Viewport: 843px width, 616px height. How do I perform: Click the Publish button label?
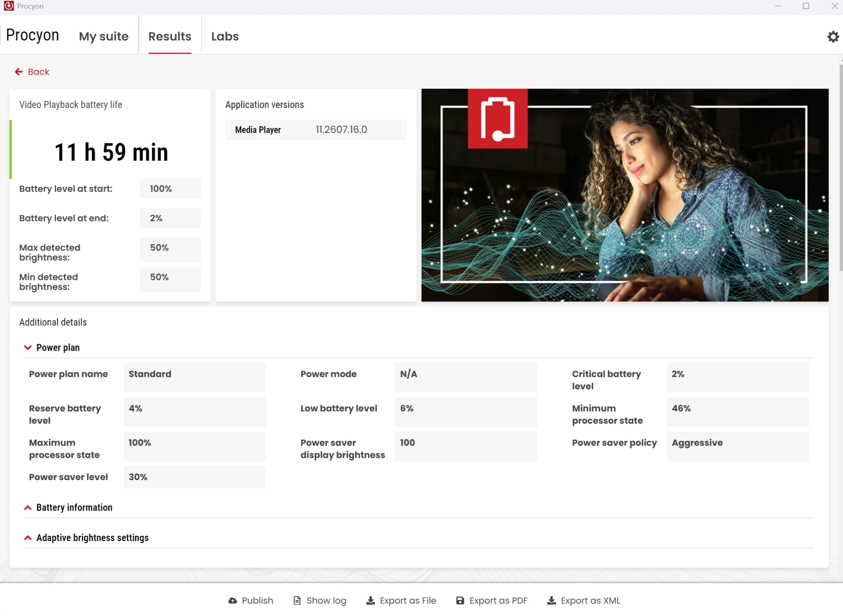tap(257, 600)
